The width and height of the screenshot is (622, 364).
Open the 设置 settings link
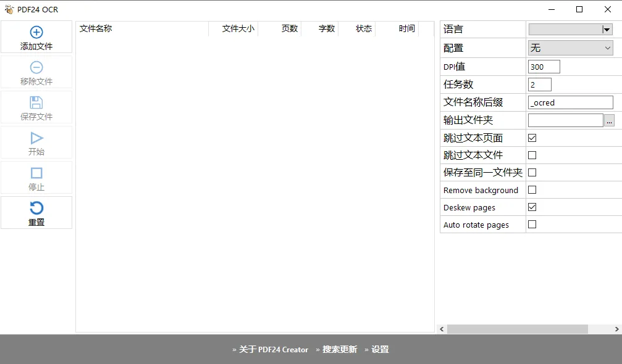380,349
